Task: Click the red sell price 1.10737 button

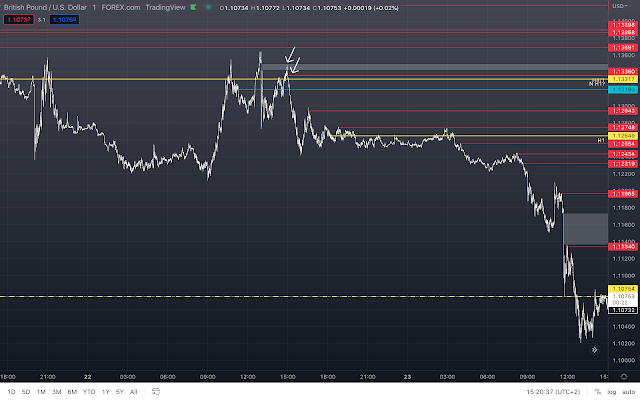Action: pos(19,20)
